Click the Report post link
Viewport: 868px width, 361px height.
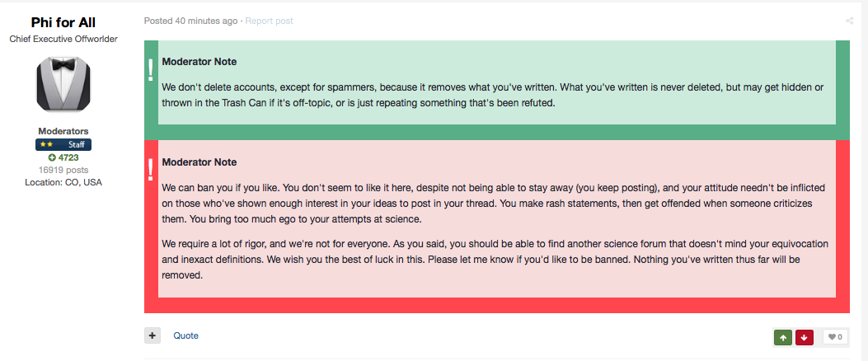click(269, 21)
